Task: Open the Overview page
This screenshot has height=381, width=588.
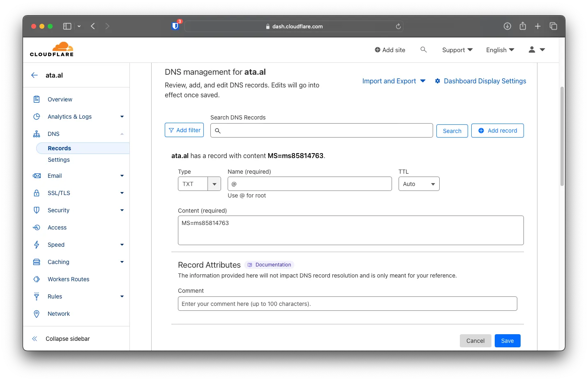Action: click(60, 99)
